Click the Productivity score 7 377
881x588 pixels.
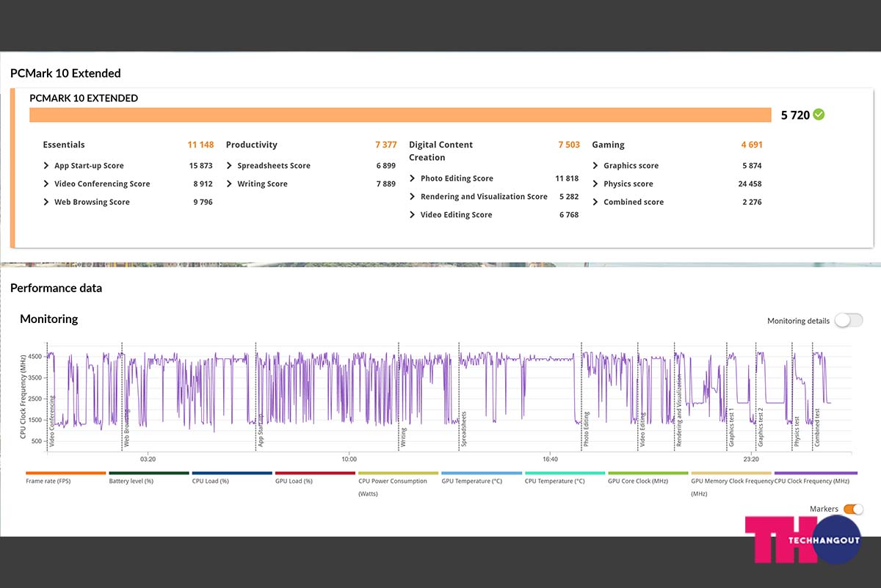(386, 145)
